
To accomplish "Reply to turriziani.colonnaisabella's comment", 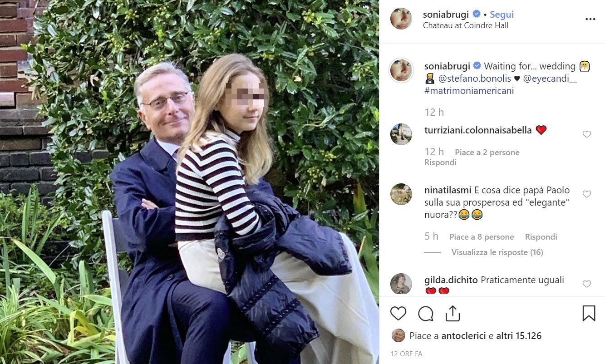I will [x=440, y=162].
